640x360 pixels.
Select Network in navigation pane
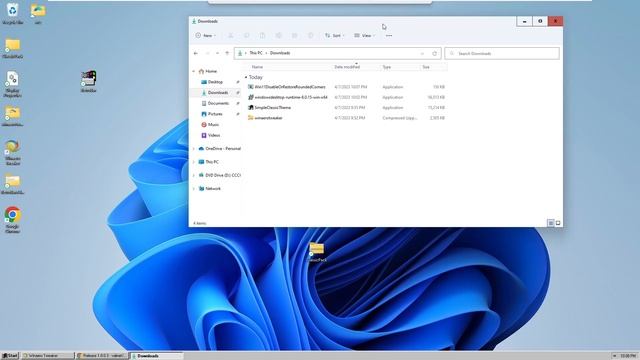click(209, 189)
